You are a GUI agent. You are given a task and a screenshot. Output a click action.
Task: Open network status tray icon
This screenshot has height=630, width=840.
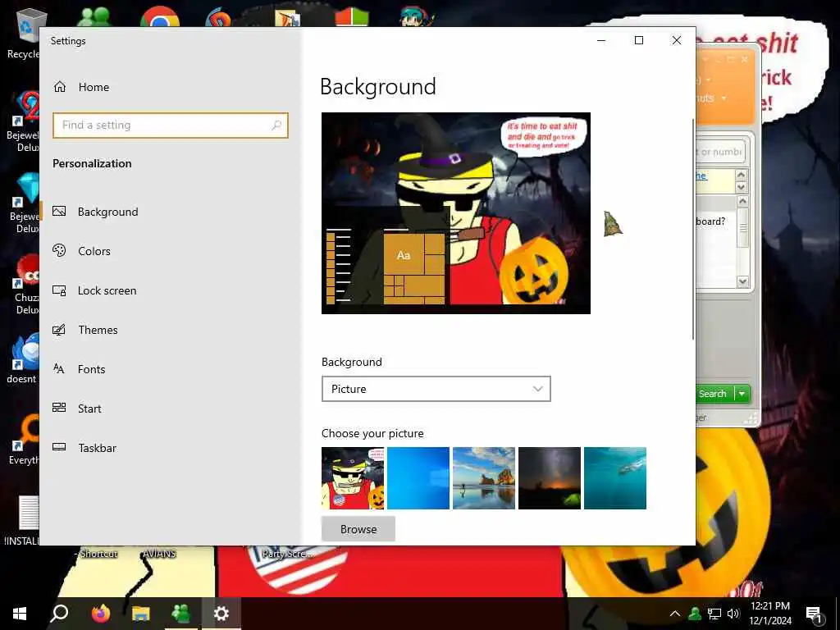click(x=714, y=614)
